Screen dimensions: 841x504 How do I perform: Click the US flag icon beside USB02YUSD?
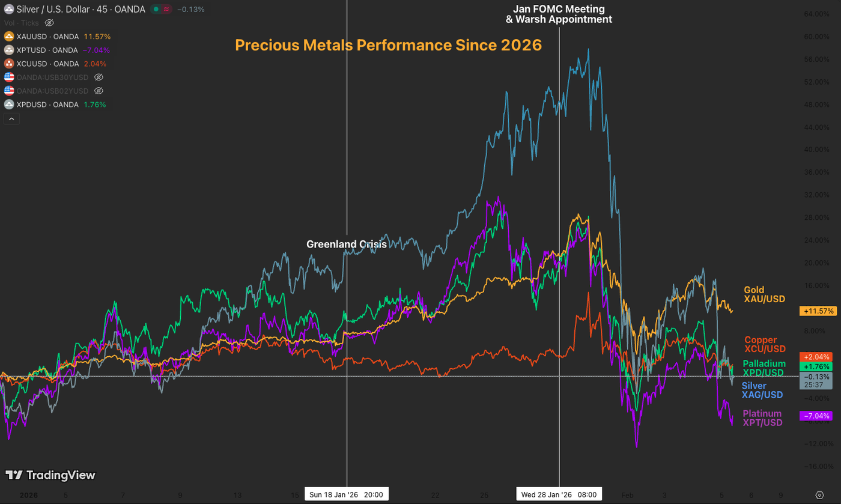coord(8,90)
